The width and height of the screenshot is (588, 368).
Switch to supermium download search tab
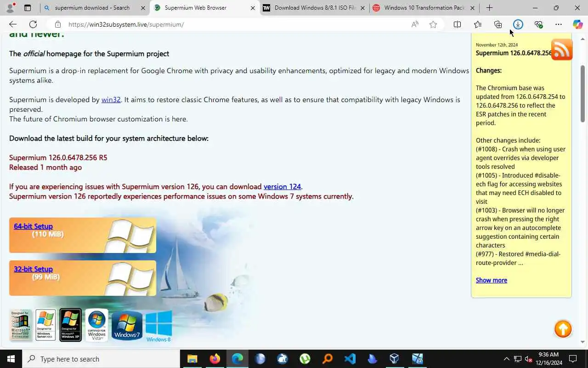tap(92, 8)
